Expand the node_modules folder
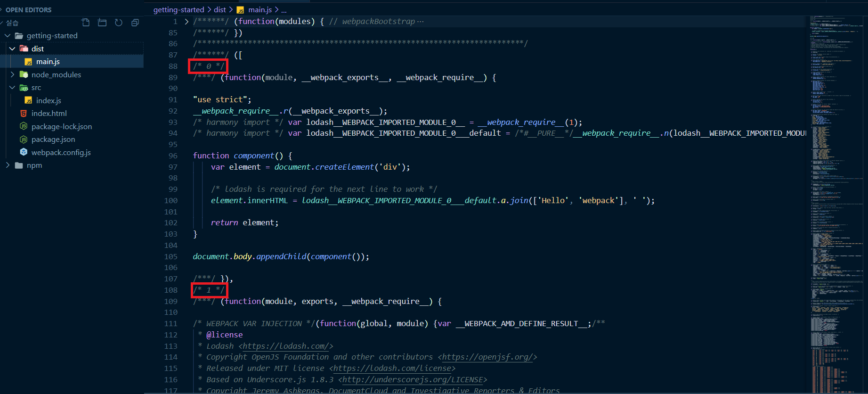Viewport: 868px width, 394px height. coord(56,74)
